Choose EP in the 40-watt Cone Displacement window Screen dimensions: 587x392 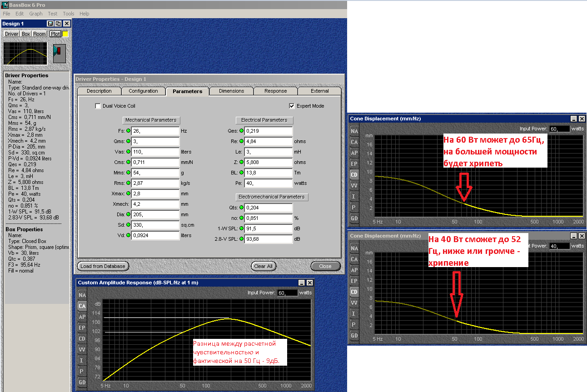coord(354,281)
